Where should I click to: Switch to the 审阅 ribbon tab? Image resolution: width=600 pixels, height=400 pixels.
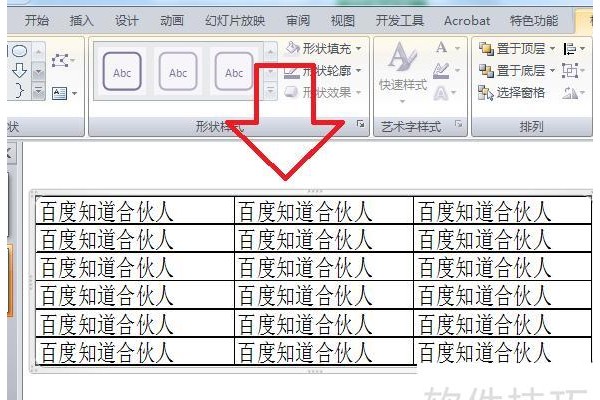tap(298, 20)
